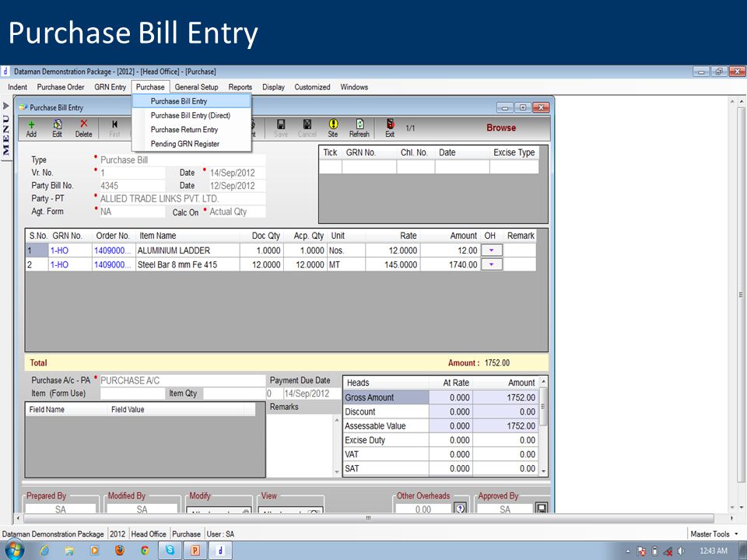Open Skype from the taskbar
Viewport: 747px width, 560px height.
(170, 551)
